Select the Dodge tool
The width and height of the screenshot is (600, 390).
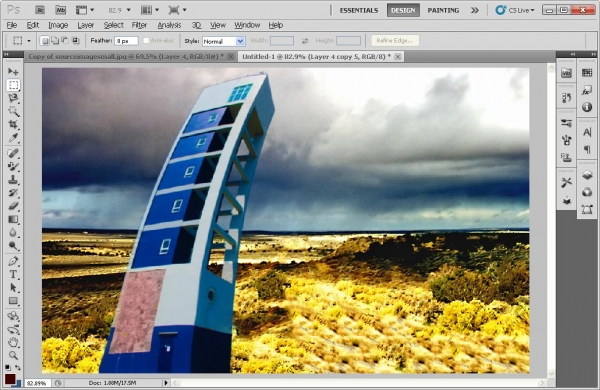click(13, 246)
